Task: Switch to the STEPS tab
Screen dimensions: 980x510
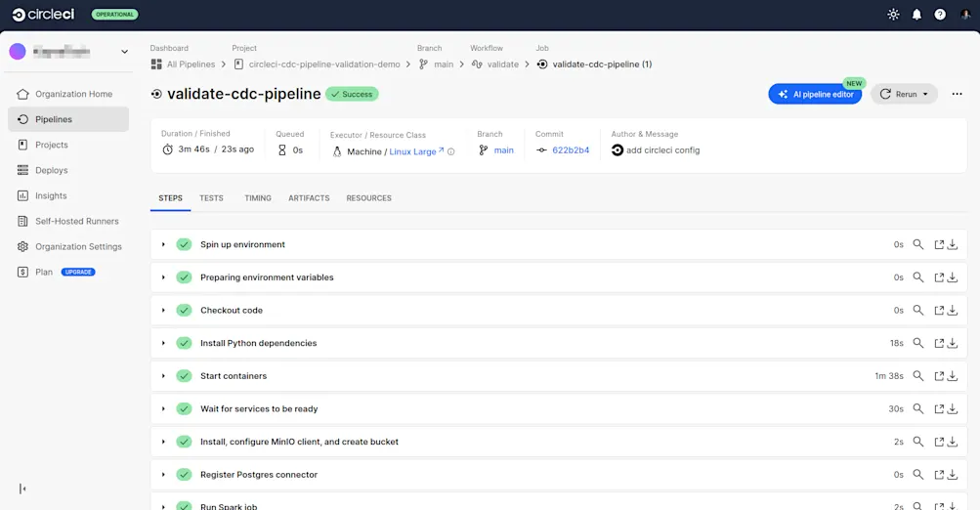Action: [170, 198]
